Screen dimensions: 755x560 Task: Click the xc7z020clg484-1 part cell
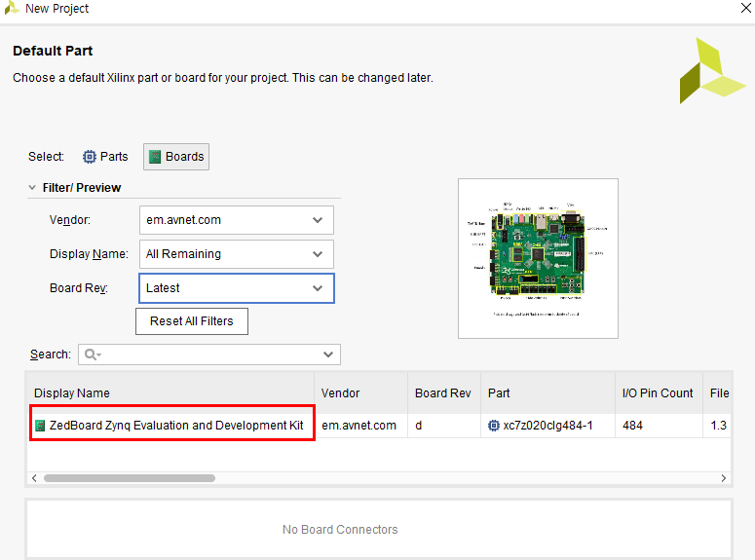[547, 426]
